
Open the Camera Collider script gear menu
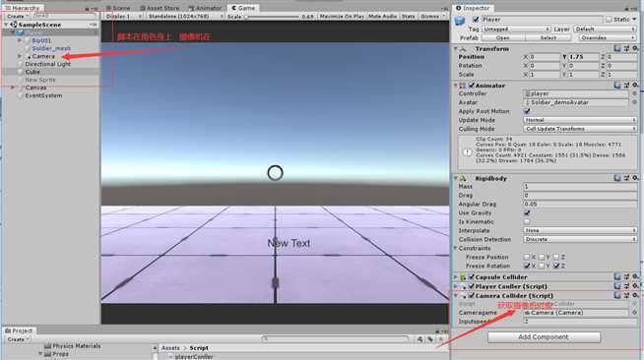point(635,295)
